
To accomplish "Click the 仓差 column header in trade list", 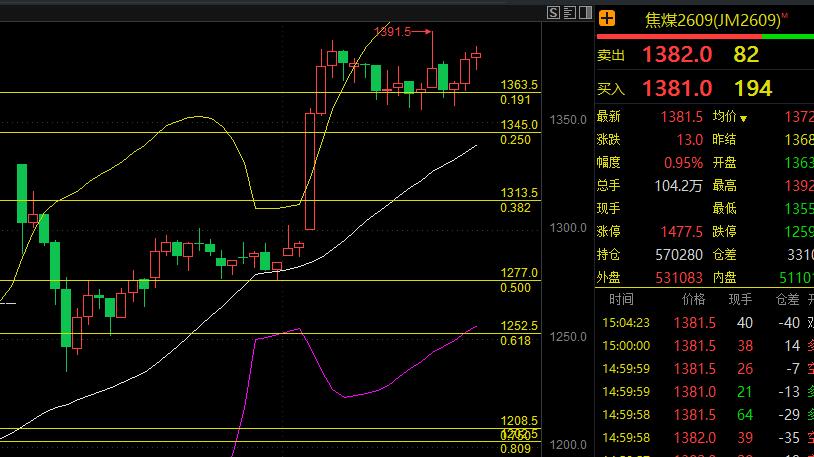I will 787,299.
